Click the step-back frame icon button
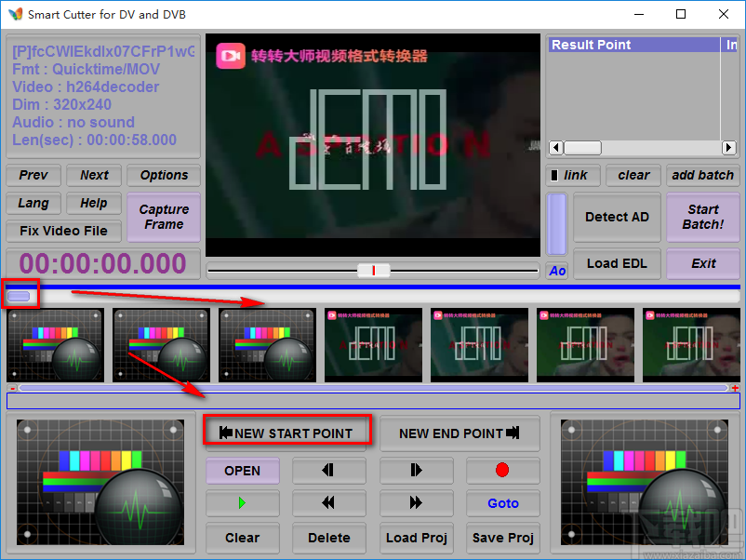746x560 pixels. point(328,471)
